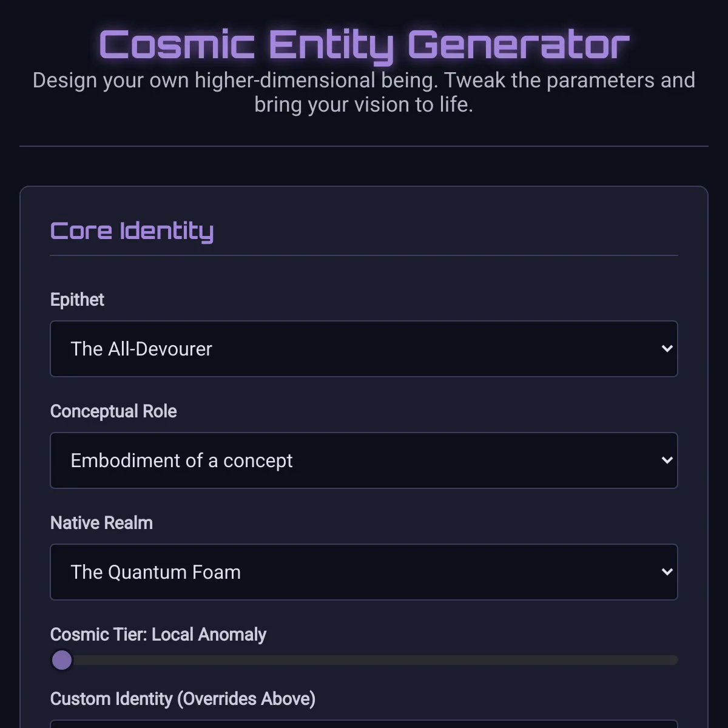
Task: Click the divider line under Core Identity heading
Action: pos(364,255)
